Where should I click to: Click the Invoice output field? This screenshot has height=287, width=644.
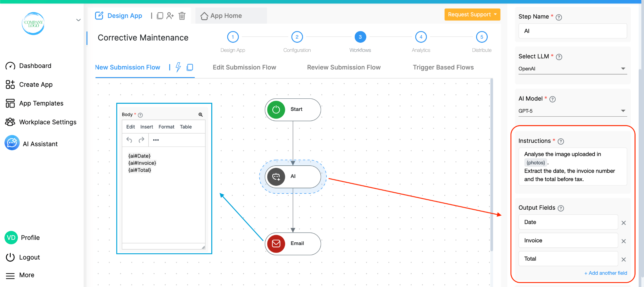click(568, 240)
